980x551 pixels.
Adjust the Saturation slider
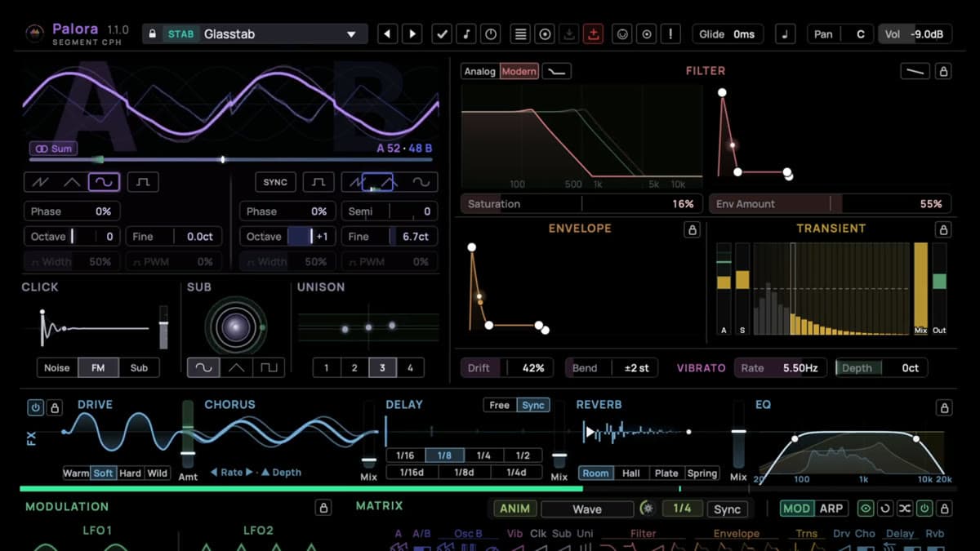[580, 204]
